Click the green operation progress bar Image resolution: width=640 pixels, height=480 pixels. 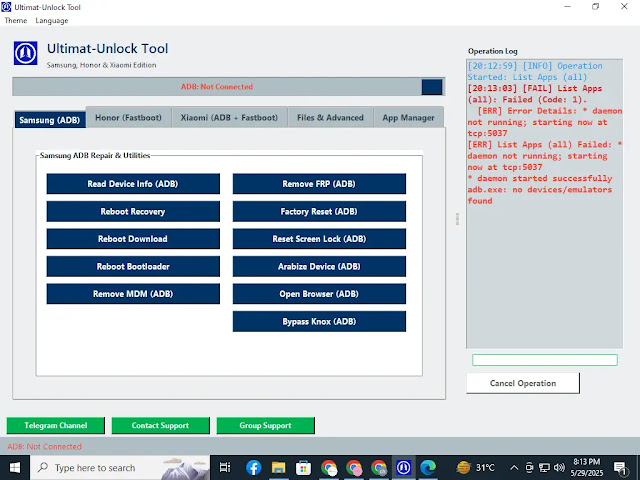coord(544,360)
